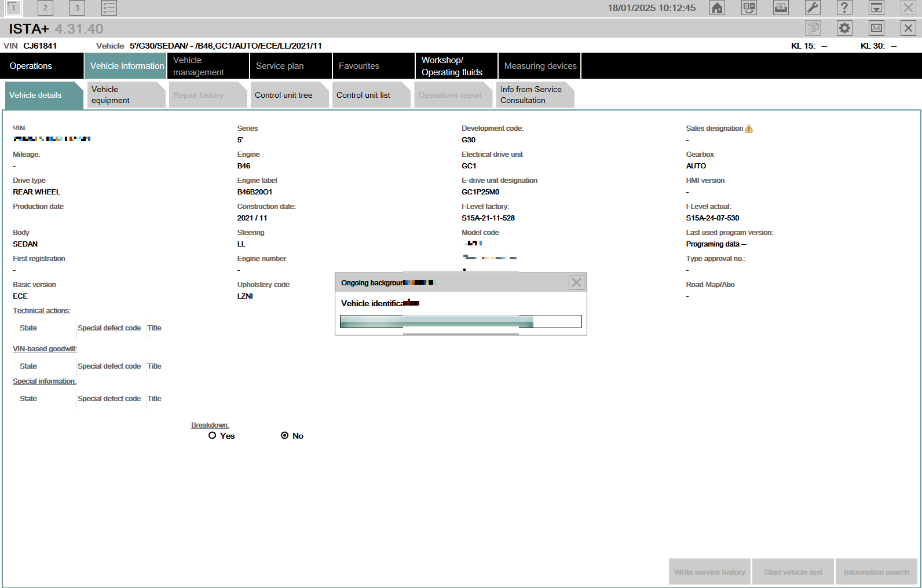Click I-Level actual value S15A-24-07-530

712,218
